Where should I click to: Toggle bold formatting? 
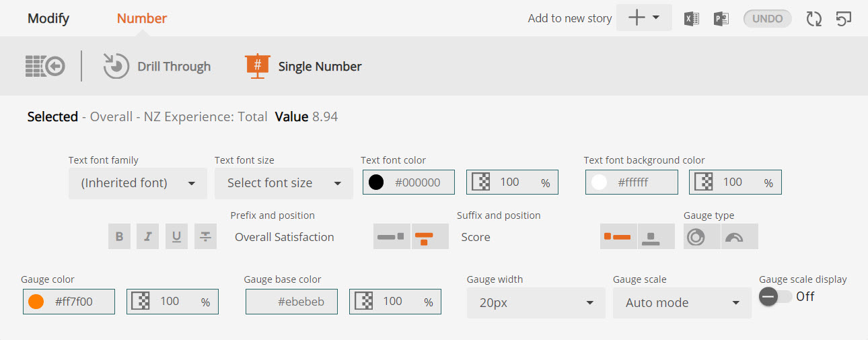119,236
